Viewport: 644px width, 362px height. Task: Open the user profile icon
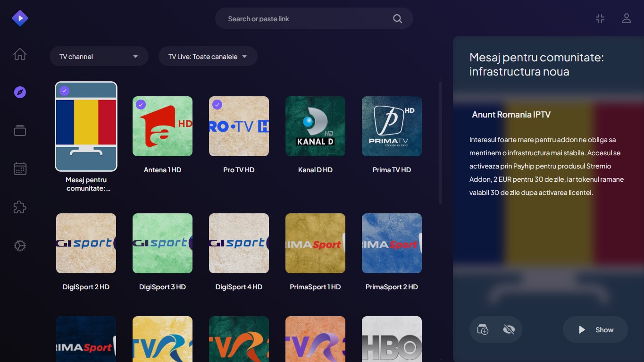click(x=627, y=18)
